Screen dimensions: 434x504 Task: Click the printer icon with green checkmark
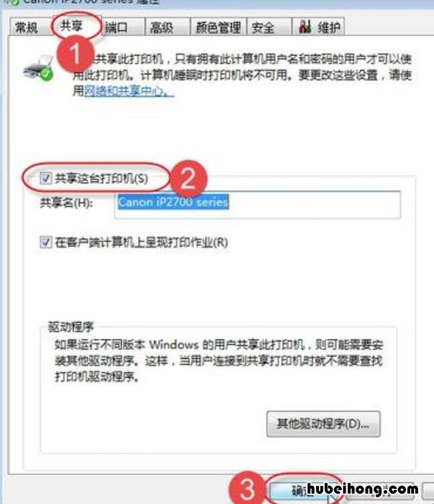tap(39, 68)
